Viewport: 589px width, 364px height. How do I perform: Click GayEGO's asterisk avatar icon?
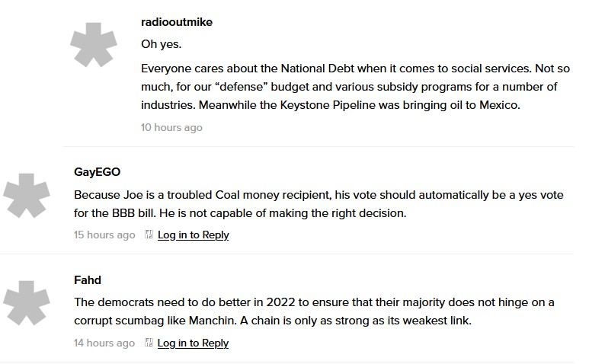point(27,196)
